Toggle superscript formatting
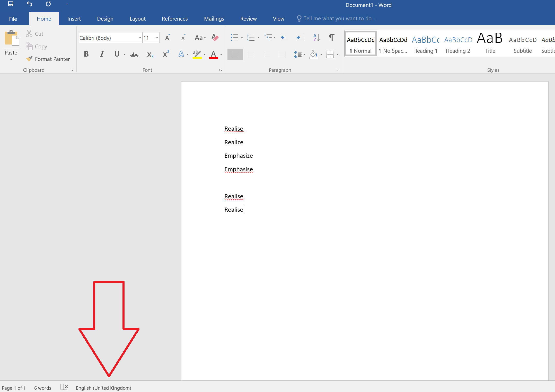 (x=166, y=54)
